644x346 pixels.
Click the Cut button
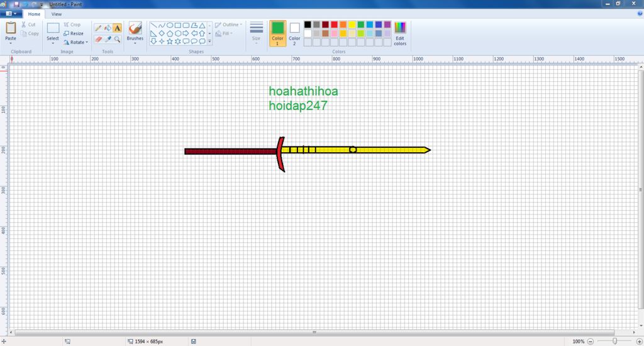pyautogui.click(x=28, y=25)
